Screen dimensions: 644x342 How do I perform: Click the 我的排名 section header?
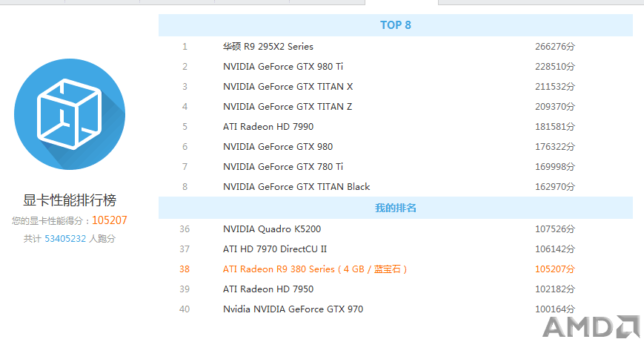coord(396,208)
